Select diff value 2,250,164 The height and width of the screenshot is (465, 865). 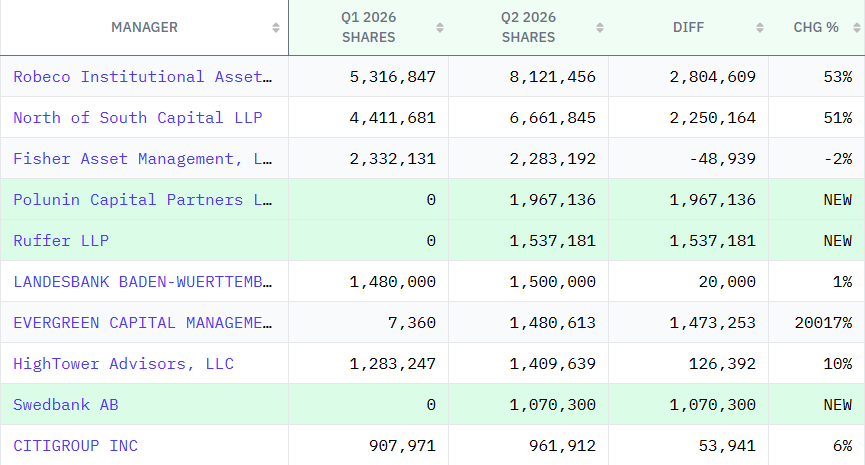point(713,117)
